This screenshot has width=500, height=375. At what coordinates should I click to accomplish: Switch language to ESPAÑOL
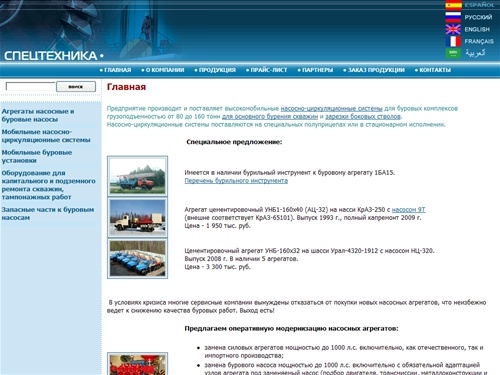point(479,5)
